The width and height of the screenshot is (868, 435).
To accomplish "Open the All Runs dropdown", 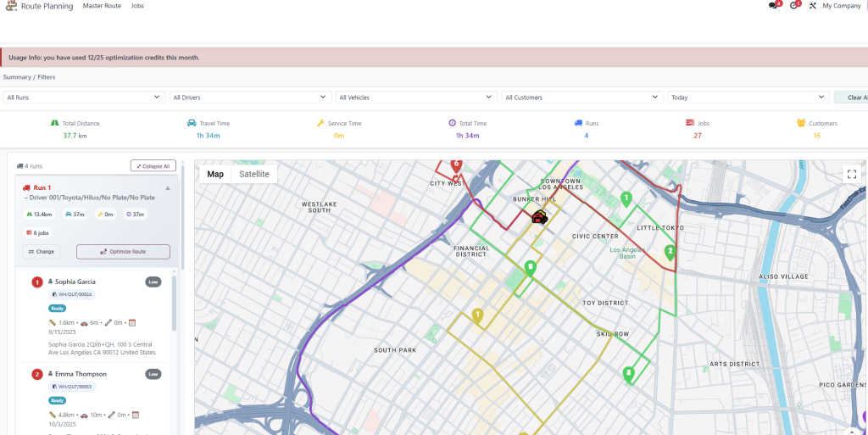I will pos(83,98).
